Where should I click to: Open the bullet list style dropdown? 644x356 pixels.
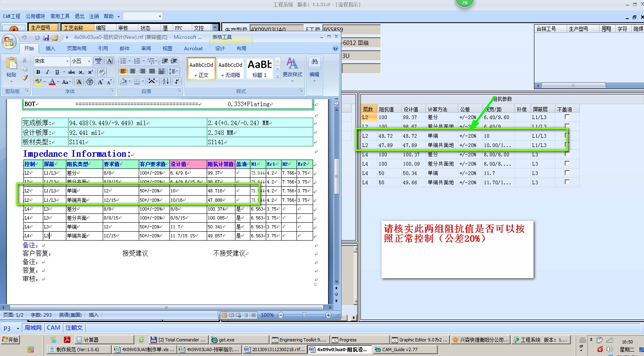point(129,61)
